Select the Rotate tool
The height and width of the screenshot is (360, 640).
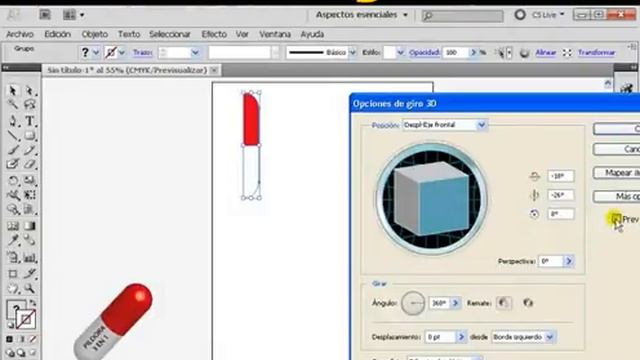pos(13,180)
